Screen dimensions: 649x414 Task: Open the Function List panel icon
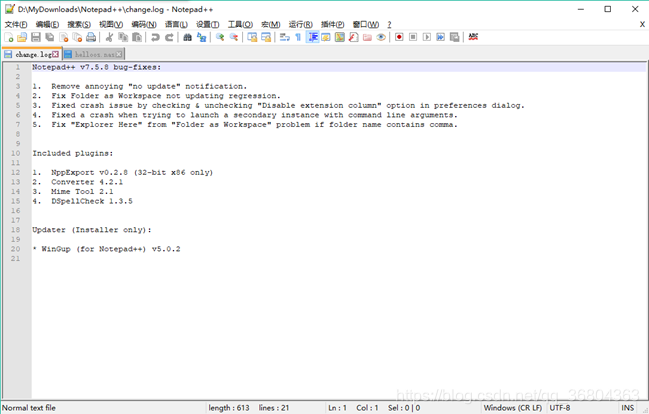pos(353,38)
